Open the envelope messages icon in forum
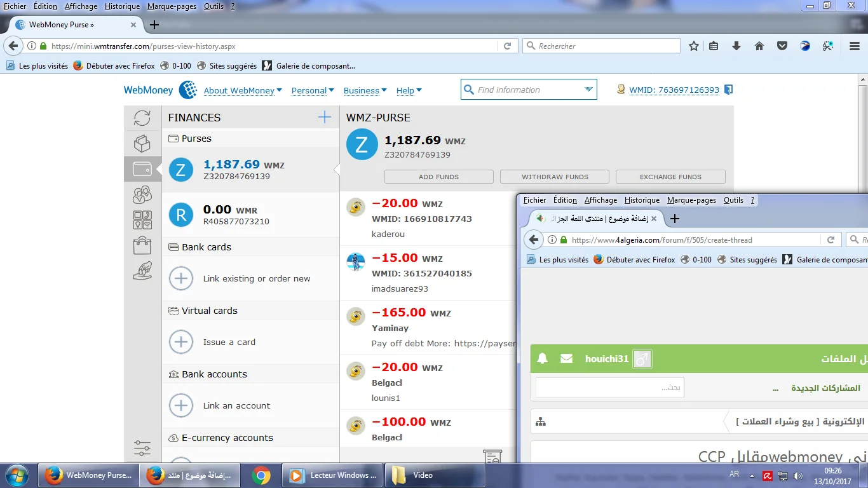Viewport: 868px width, 488px height. click(566, 359)
